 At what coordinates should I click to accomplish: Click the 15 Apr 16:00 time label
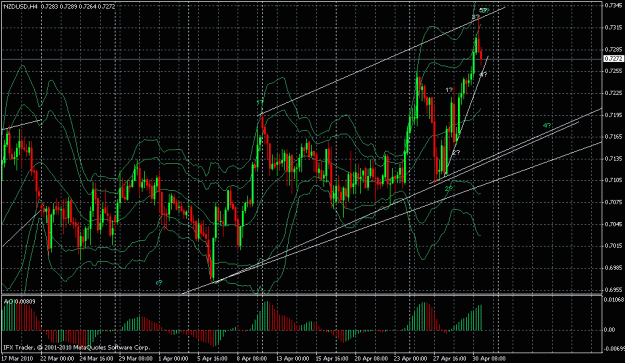pyautogui.click(x=332, y=359)
